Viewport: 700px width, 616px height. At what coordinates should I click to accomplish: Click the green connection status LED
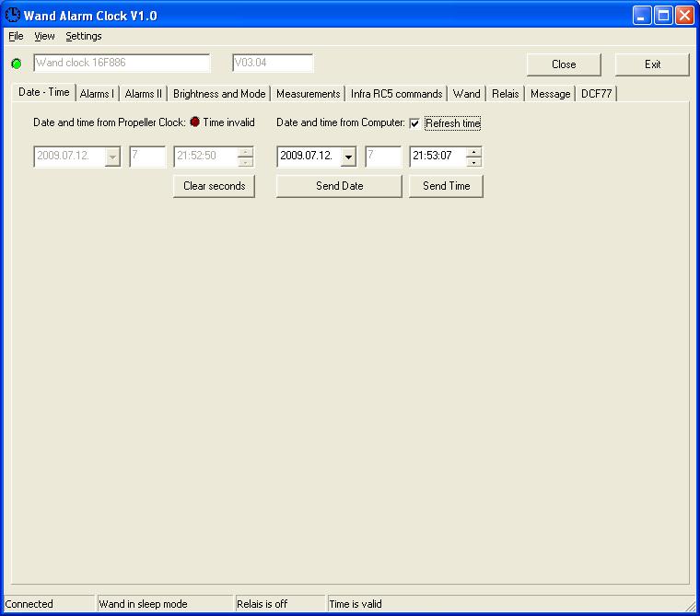17,64
